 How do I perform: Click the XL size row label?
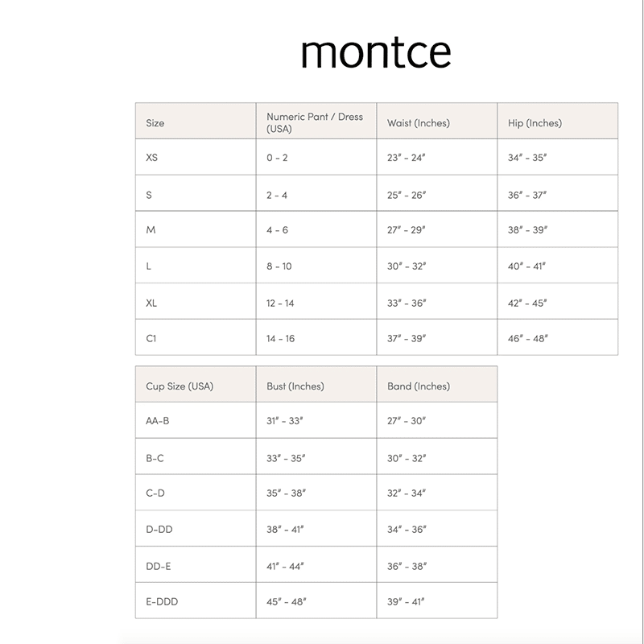(x=152, y=303)
